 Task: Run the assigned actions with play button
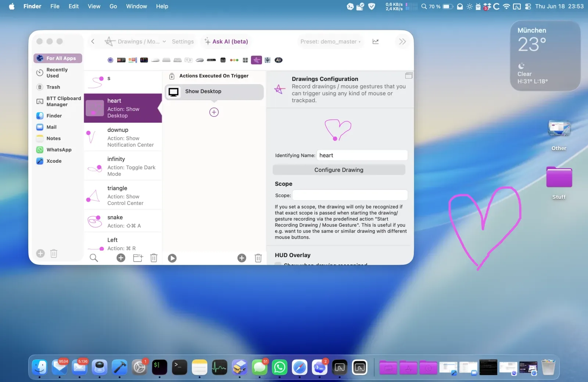172,258
